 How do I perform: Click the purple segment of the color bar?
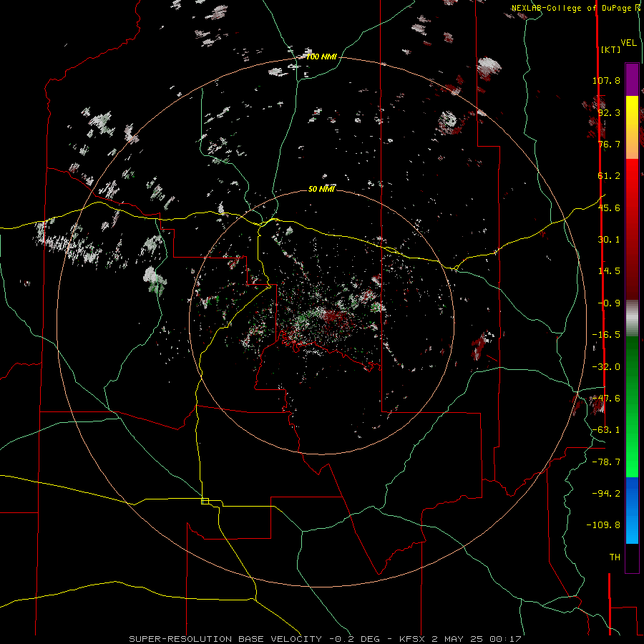tap(632, 79)
